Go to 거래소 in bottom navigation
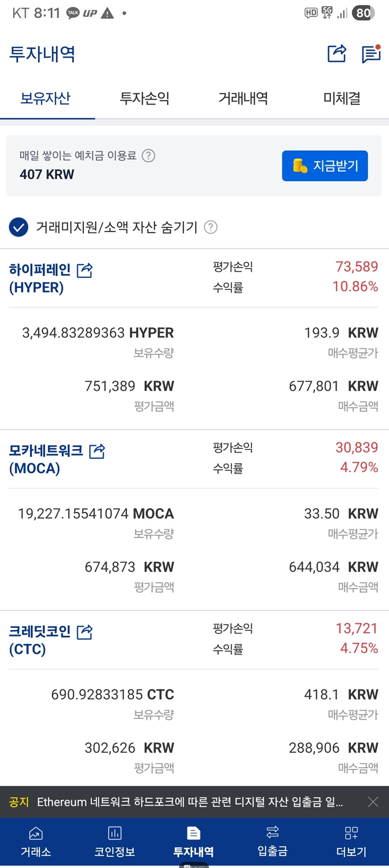 tap(35, 842)
